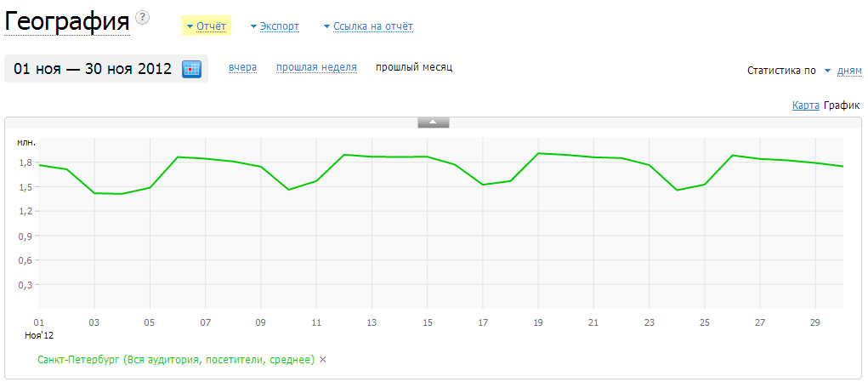
Task: Click the date range 01 ноя — 30 ноя 2012
Action: coord(93,69)
